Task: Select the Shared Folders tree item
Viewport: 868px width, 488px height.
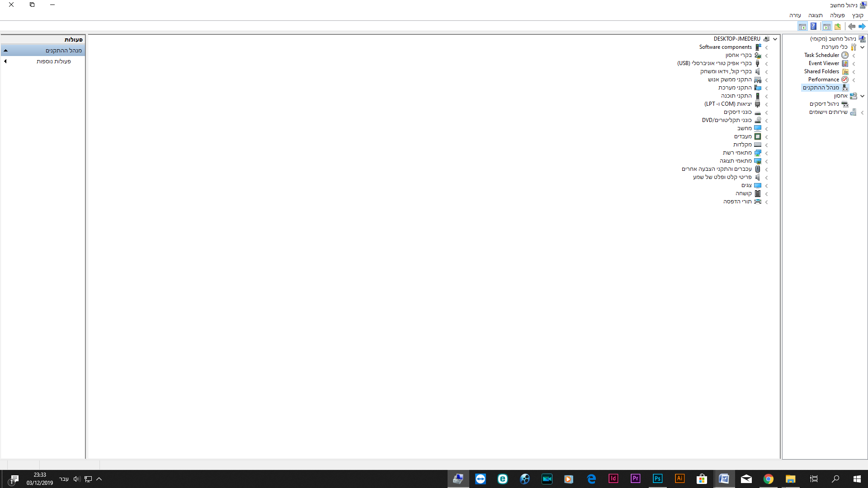Action: 821,71
